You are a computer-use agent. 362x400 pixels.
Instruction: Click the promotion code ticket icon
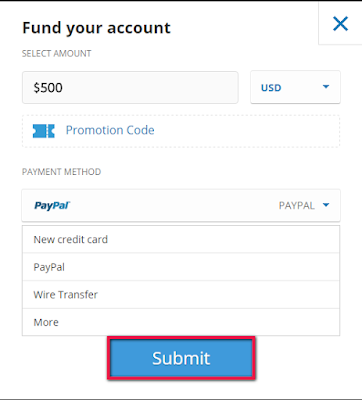[44, 131]
